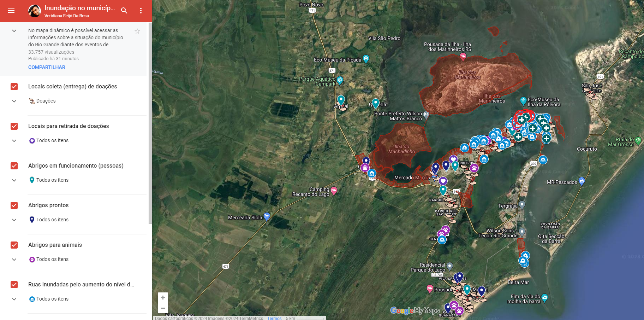Open the hamburger menu
The width and height of the screenshot is (644, 320).
[x=11, y=11]
